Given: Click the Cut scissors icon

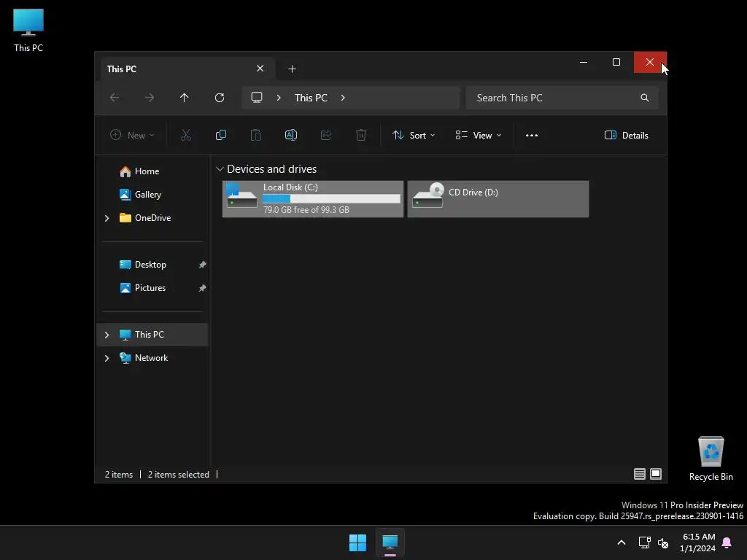Looking at the screenshot, I should pos(186,135).
